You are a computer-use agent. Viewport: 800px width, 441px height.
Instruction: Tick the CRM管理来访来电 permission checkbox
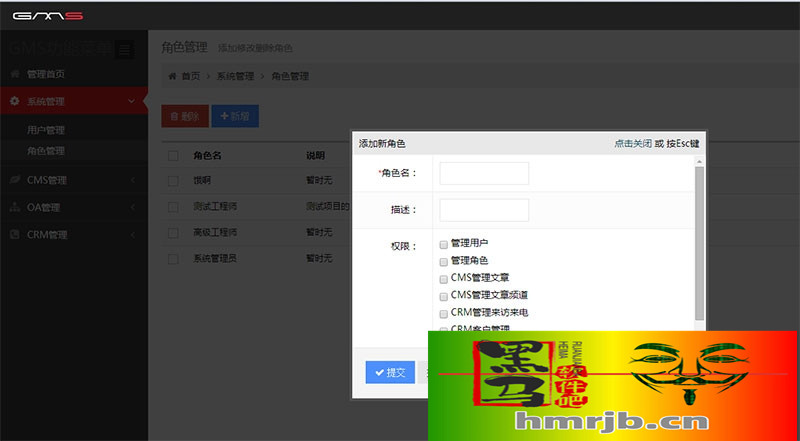click(443, 313)
